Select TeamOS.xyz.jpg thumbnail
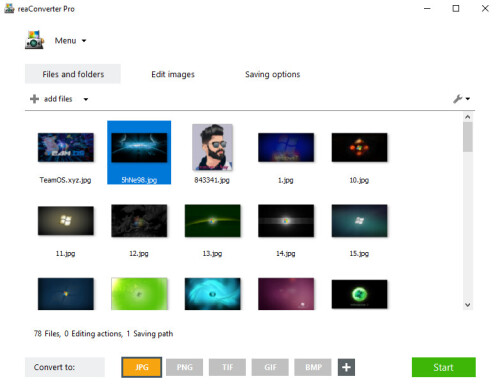Image resolution: width=500 pixels, height=388 pixels. point(66,147)
